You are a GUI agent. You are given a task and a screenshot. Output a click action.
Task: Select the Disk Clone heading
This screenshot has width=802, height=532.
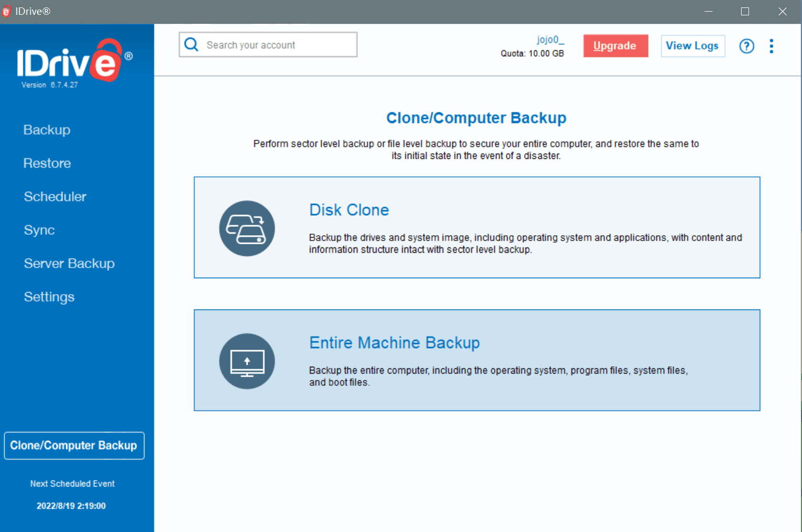click(349, 210)
